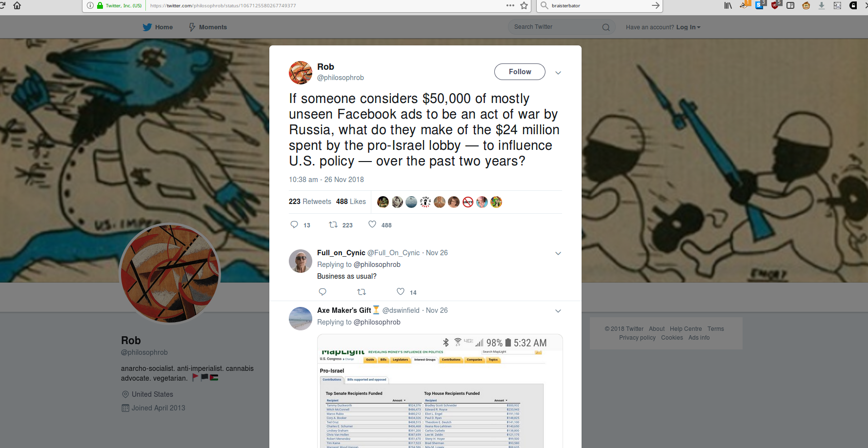Image resolution: width=868 pixels, height=448 pixels.
Task: Reply to Full_on_Cynic's comment
Action: (x=323, y=292)
